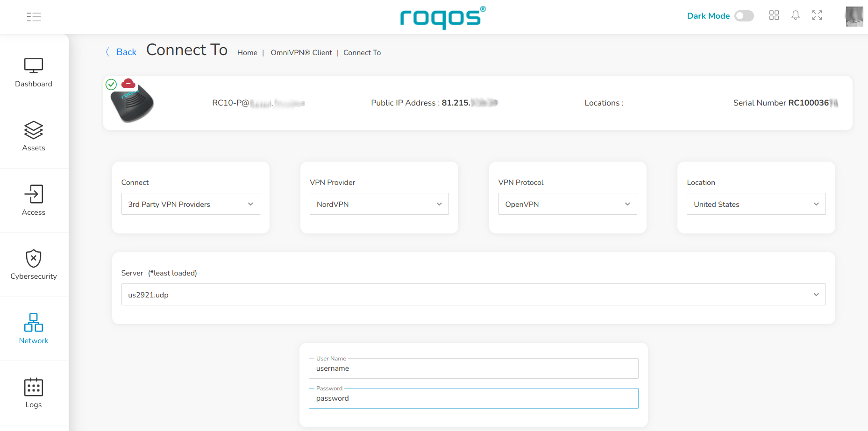Open the Network section
The width and height of the screenshot is (868, 431).
(34, 329)
